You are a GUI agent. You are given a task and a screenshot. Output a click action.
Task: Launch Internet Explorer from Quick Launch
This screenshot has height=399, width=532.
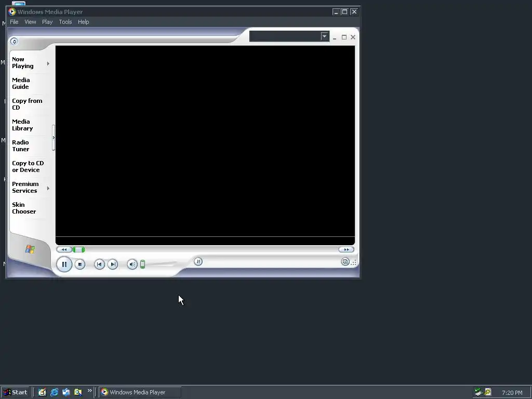tap(54, 392)
